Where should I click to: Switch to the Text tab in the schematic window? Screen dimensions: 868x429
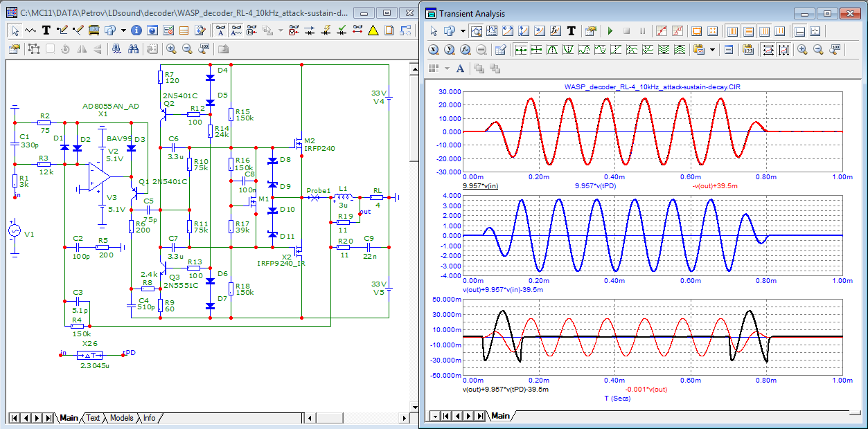point(93,418)
